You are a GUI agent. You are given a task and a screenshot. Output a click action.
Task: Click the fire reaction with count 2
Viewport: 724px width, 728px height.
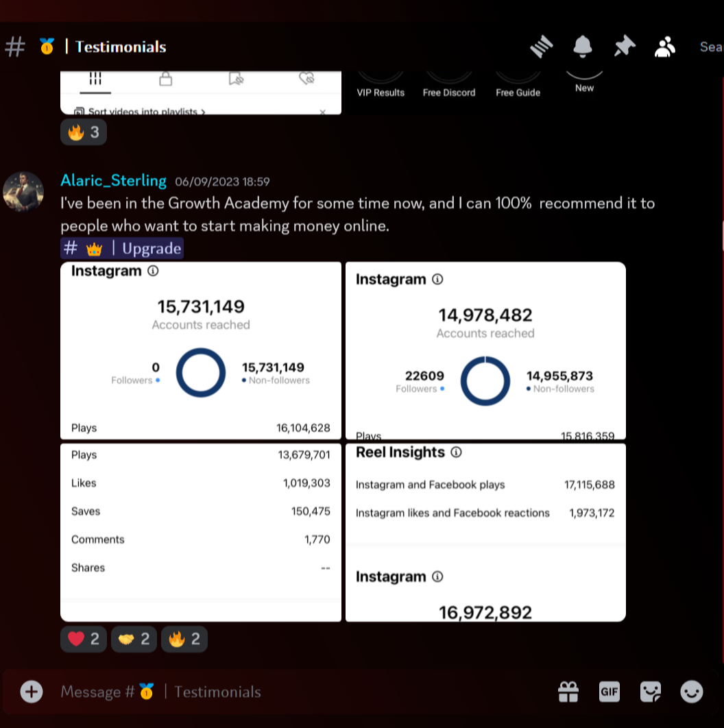184,640
